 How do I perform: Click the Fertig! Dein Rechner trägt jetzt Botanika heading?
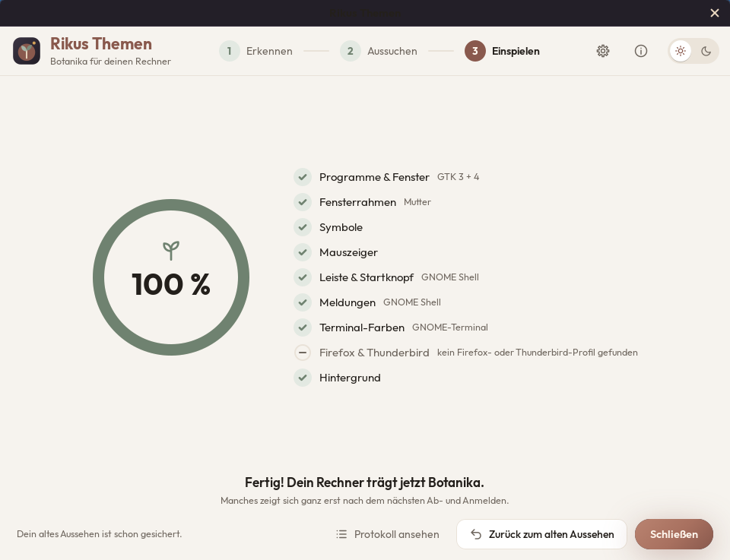tap(364, 482)
